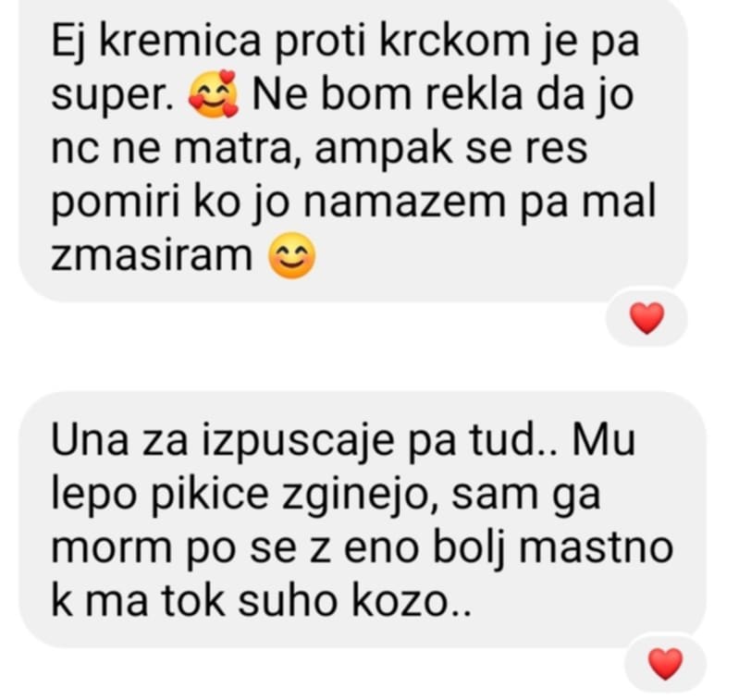Click the blushing smile emoji after 'zmasiram'

[292, 255]
